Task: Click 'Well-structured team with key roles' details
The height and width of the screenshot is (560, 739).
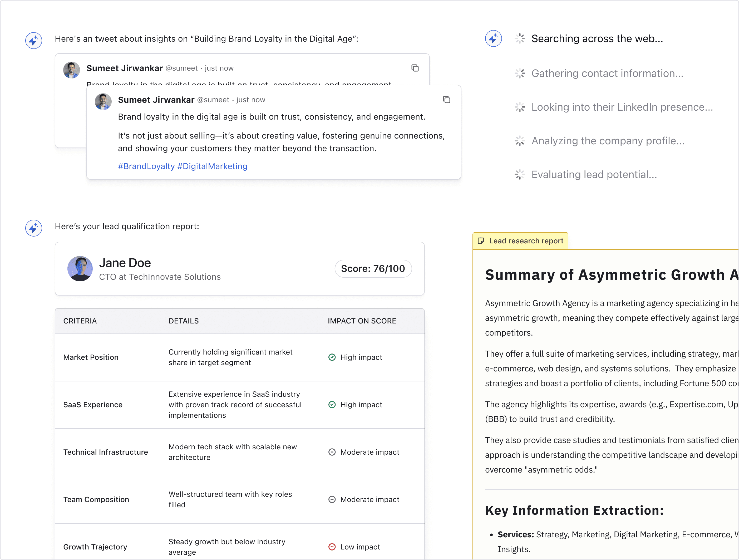Action: [230, 499]
